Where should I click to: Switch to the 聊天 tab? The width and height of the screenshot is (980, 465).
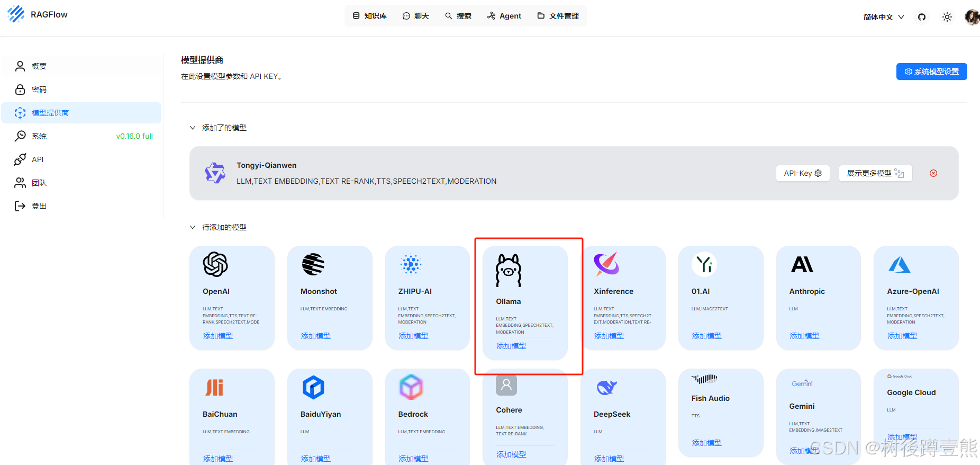tap(416, 16)
